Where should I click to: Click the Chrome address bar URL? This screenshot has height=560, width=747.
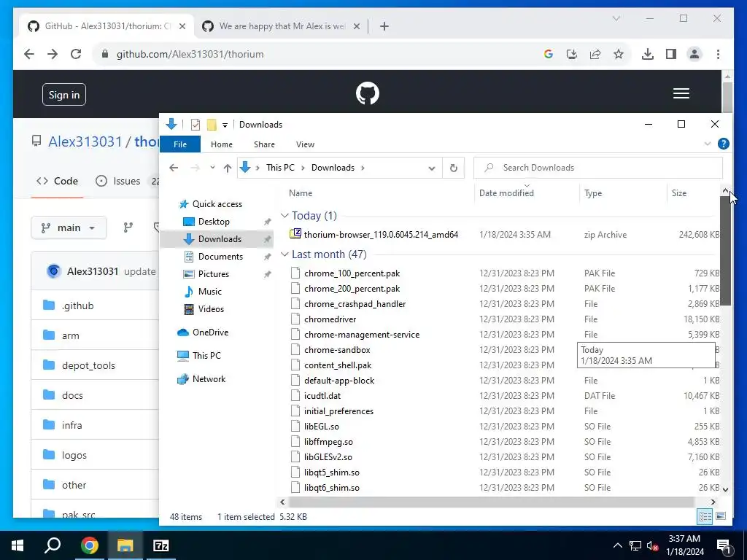tap(190, 54)
